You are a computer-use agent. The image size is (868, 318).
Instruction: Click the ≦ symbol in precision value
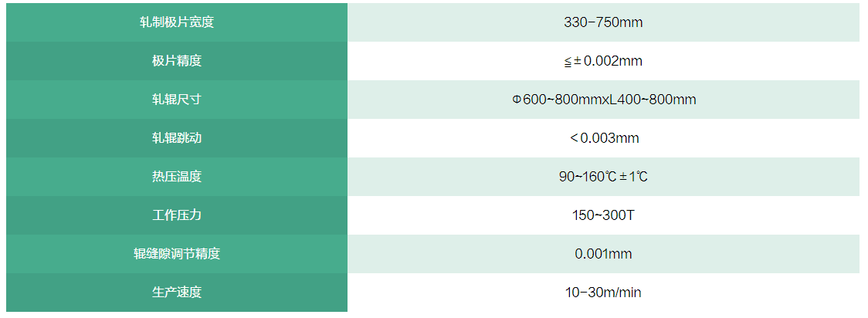coord(568,62)
